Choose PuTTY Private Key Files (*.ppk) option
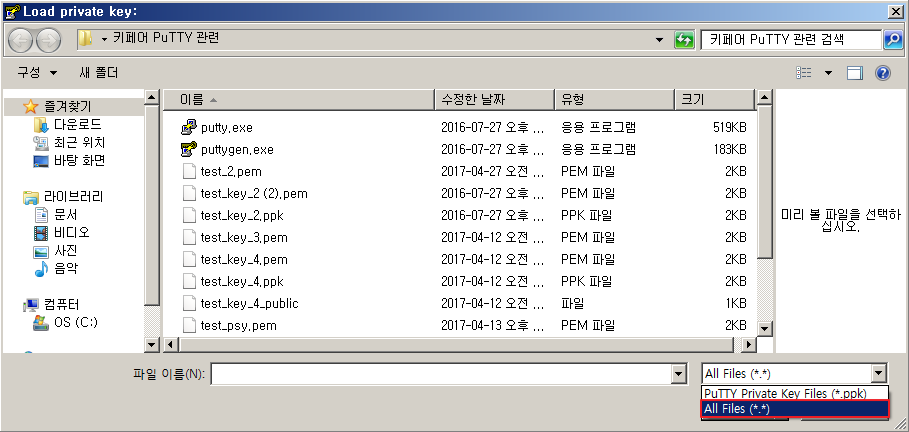The height and width of the screenshot is (432, 909). click(794, 393)
